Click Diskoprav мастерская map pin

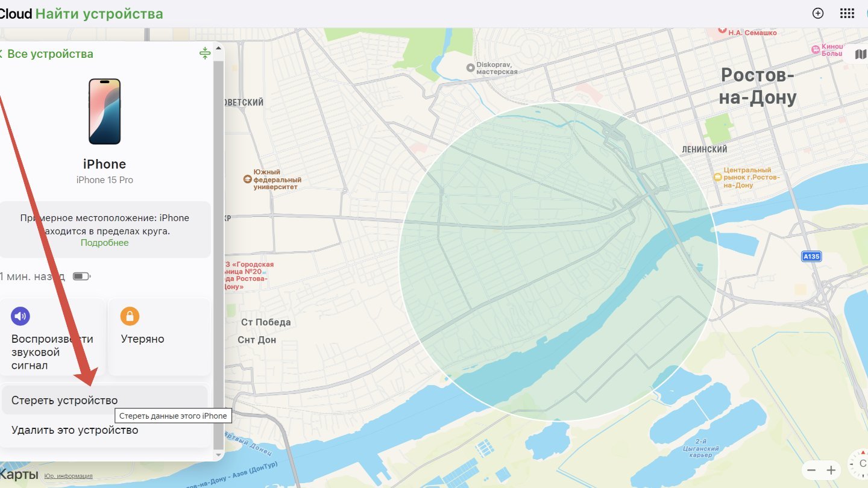470,67
